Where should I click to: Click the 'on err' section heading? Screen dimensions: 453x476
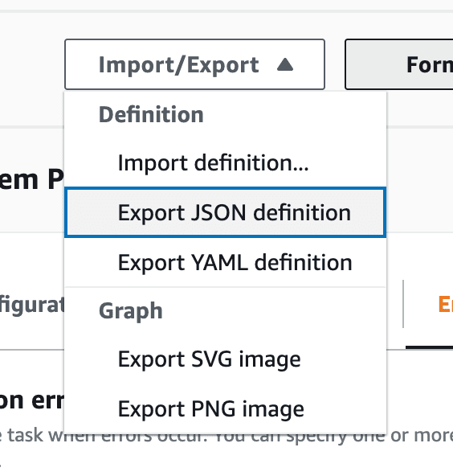[32, 400]
